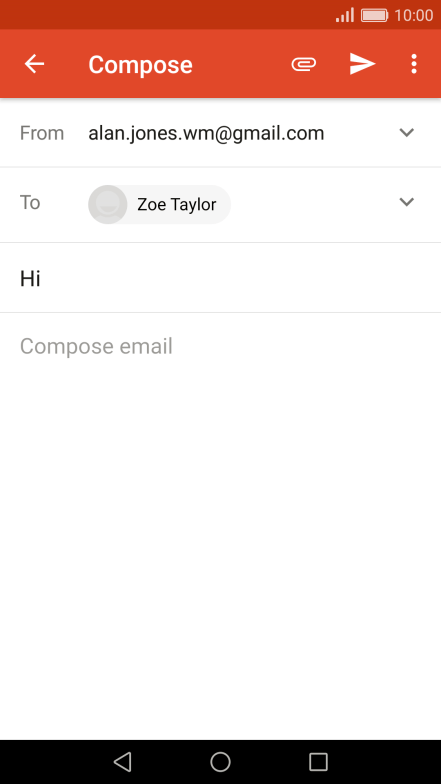Tap the avatar on Zoe Taylor chip
The image size is (441, 784).
(108, 204)
